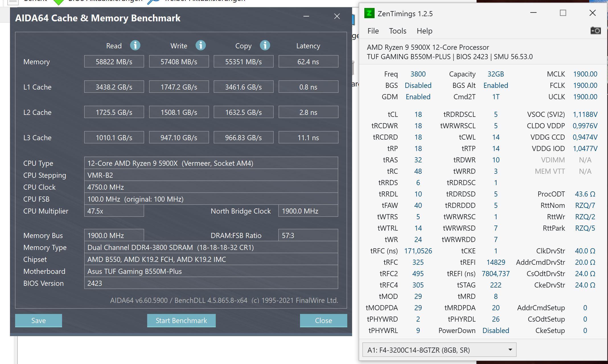Maximize the ZenTimings window
The height and width of the screenshot is (364, 608).
pyautogui.click(x=563, y=13)
